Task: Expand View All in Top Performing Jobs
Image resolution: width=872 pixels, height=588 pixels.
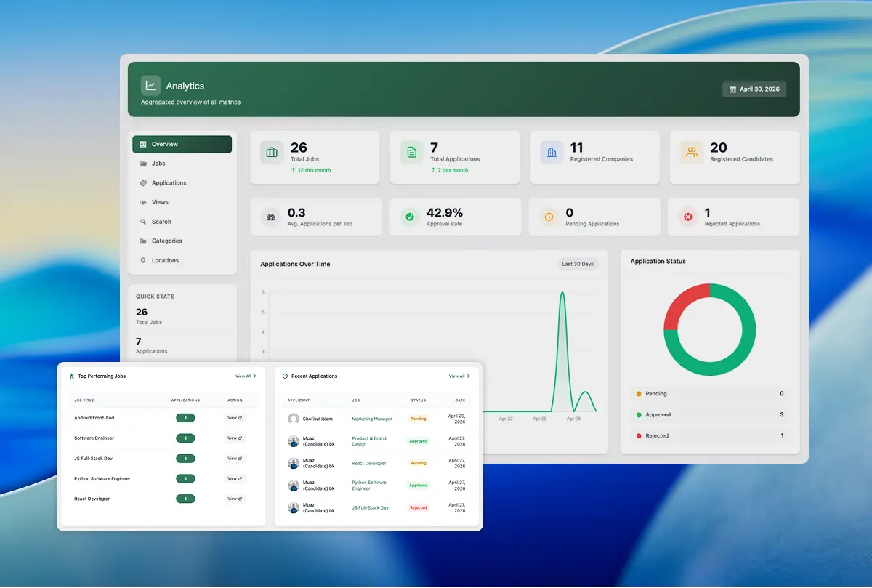Action: [x=246, y=376]
